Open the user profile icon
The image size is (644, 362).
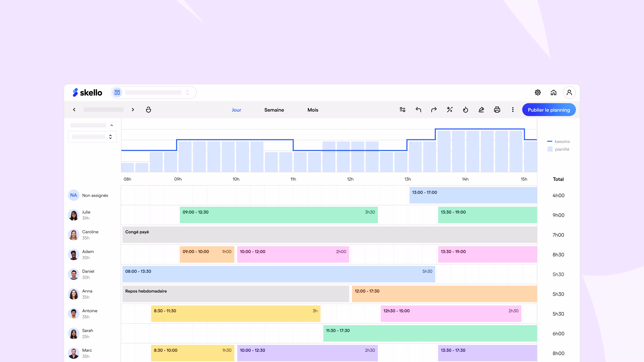pos(569,93)
